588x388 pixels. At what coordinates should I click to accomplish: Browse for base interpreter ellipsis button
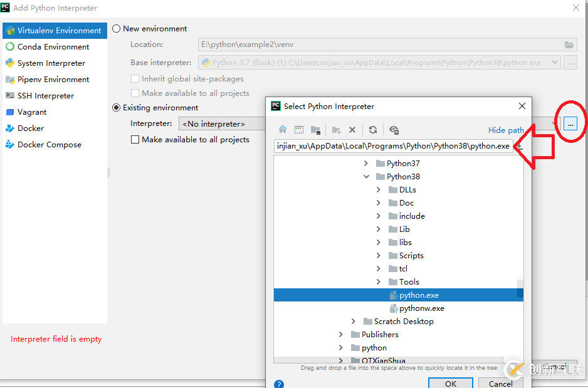[x=570, y=63]
